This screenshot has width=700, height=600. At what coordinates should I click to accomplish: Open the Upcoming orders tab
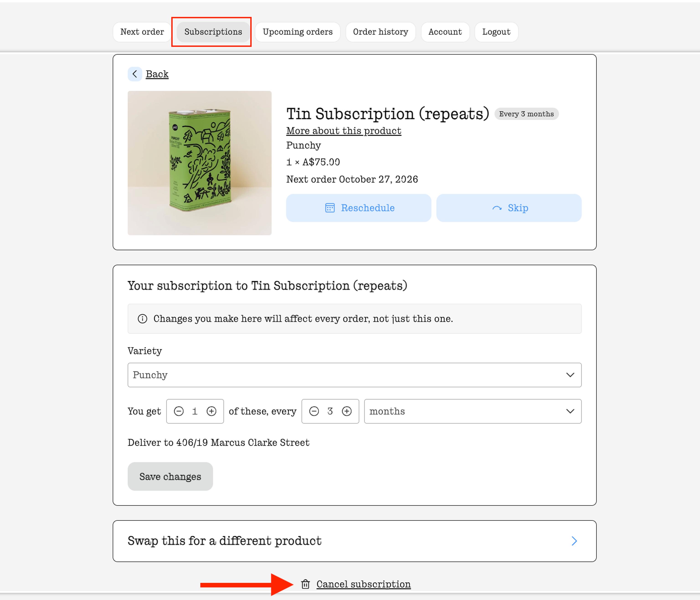(298, 32)
